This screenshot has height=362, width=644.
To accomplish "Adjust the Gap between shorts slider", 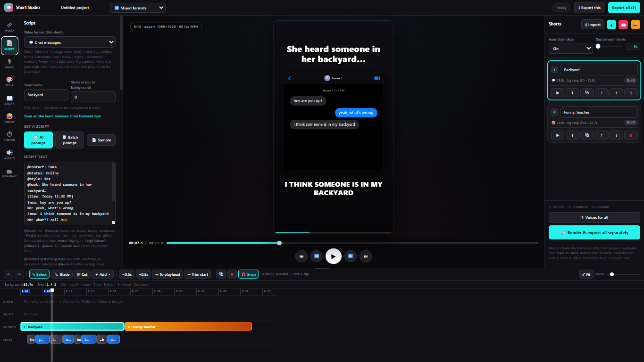I will point(610,46).
